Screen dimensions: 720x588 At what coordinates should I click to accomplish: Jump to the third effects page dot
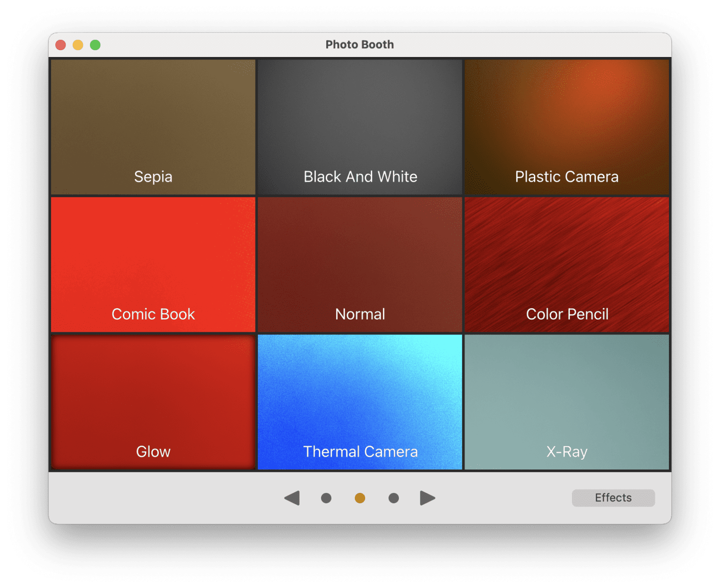click(x=394, y=498)
